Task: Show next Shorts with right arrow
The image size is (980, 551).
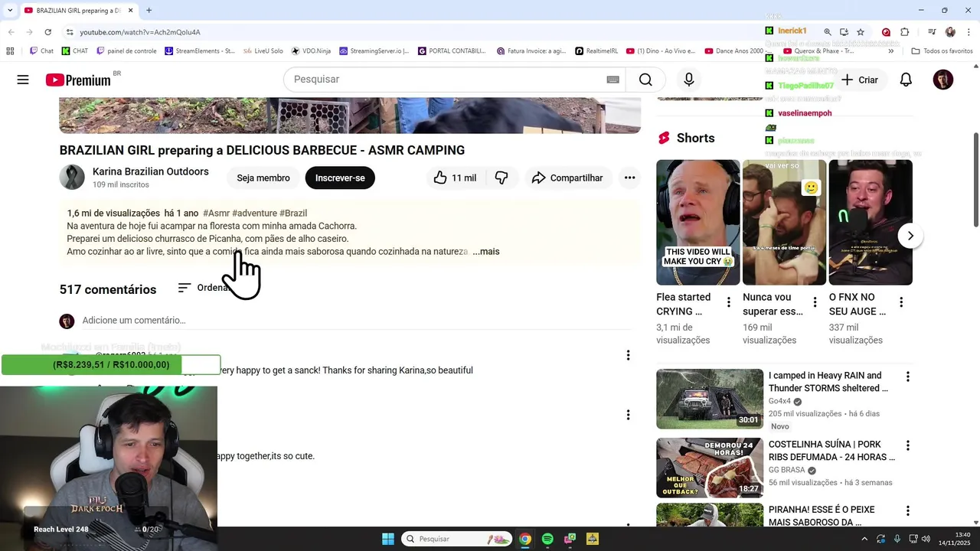Action: 910,236
